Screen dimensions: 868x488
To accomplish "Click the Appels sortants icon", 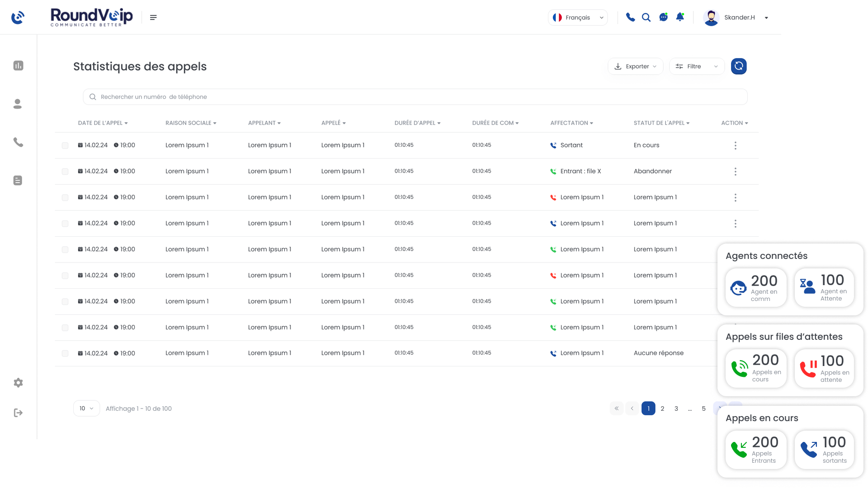I will point(809,450).
